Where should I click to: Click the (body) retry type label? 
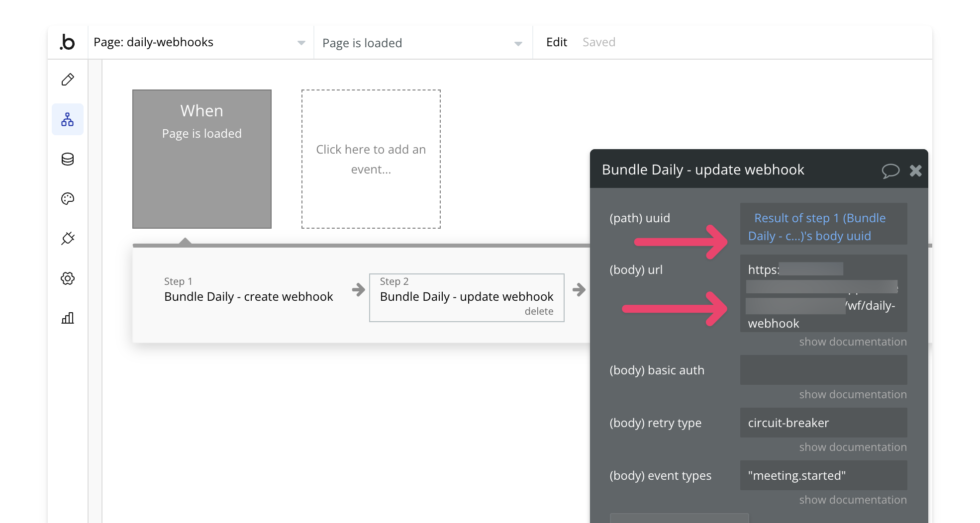[x=656, y=423]
